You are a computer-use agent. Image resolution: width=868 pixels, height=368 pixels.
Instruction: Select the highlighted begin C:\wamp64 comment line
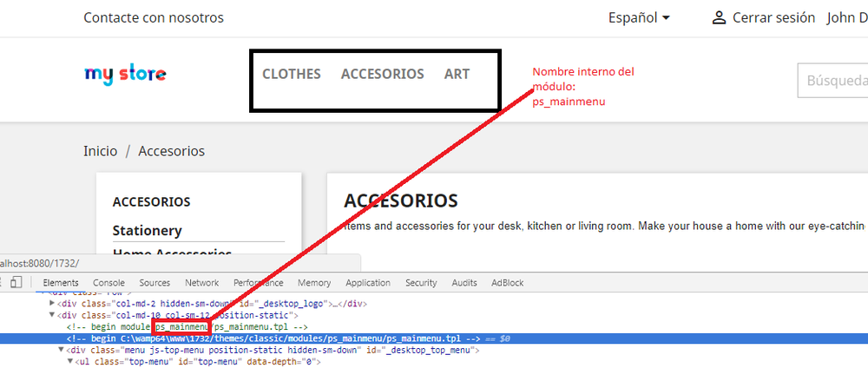(434, 338)
